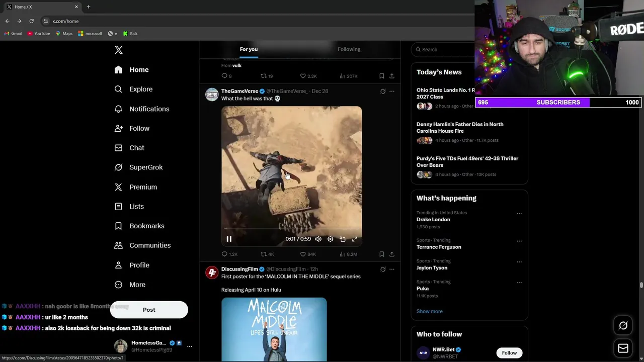Open TheGameVerse profile name

[239, 91]
